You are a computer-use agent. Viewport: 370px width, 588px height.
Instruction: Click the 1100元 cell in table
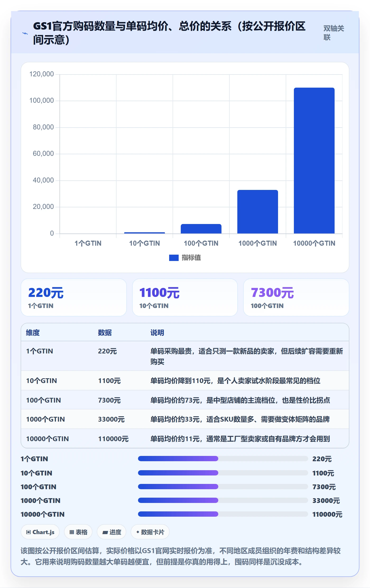tap(109, 381)
